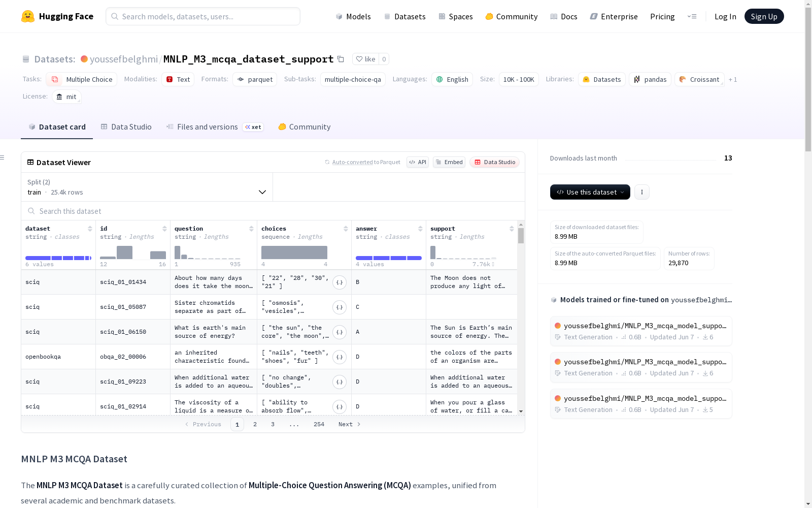The width and height of the screenshot is (812, 508).
Task: Sort the choices column
Action: [346, 229]
